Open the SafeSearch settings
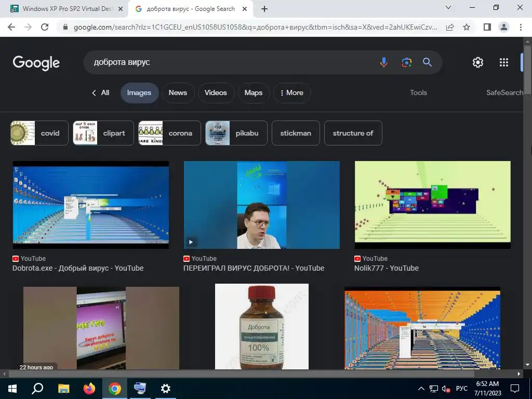Screen dimensions: 532x399 coord(504,92)
